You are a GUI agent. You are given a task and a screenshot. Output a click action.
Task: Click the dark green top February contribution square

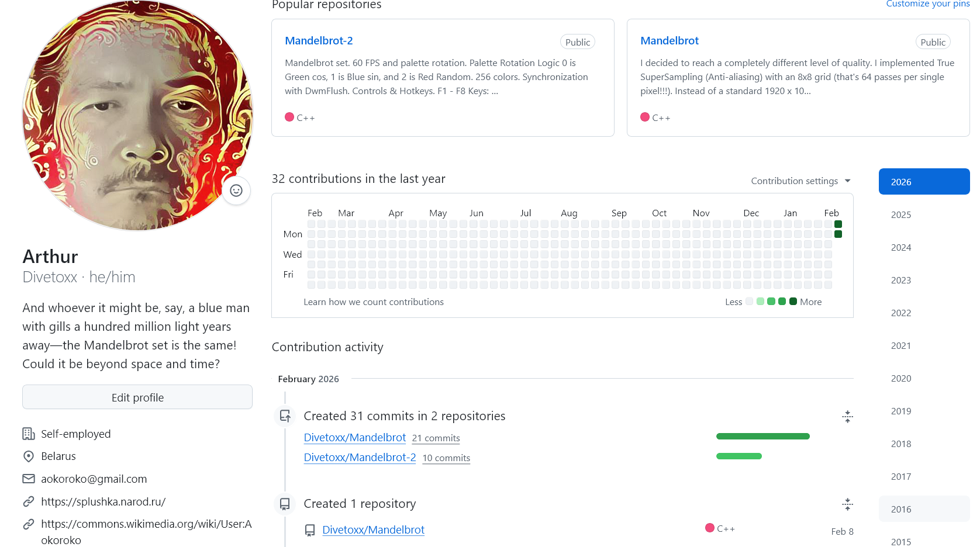pyautogui.click(x=838, y=224)
